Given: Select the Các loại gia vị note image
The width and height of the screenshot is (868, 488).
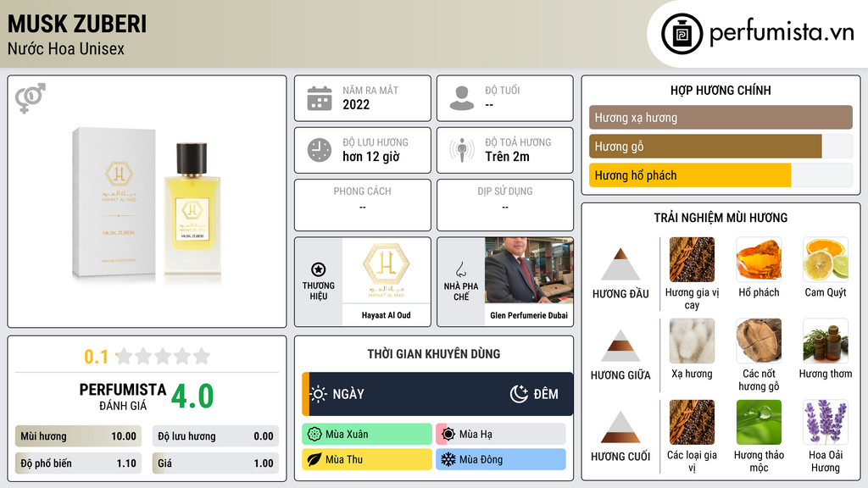Looking at the screenshot, I should pos(692,423).
